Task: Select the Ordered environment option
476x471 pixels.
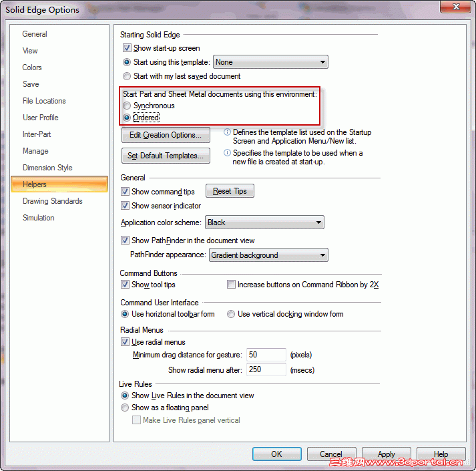Action: (x=127, y=118)
